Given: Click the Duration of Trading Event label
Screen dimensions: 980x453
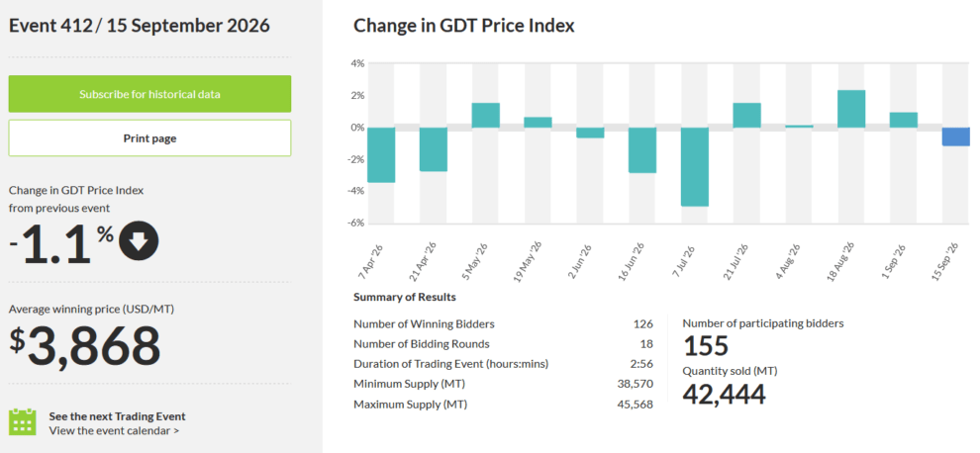Looking at the screenshot, I should [450, 364].
